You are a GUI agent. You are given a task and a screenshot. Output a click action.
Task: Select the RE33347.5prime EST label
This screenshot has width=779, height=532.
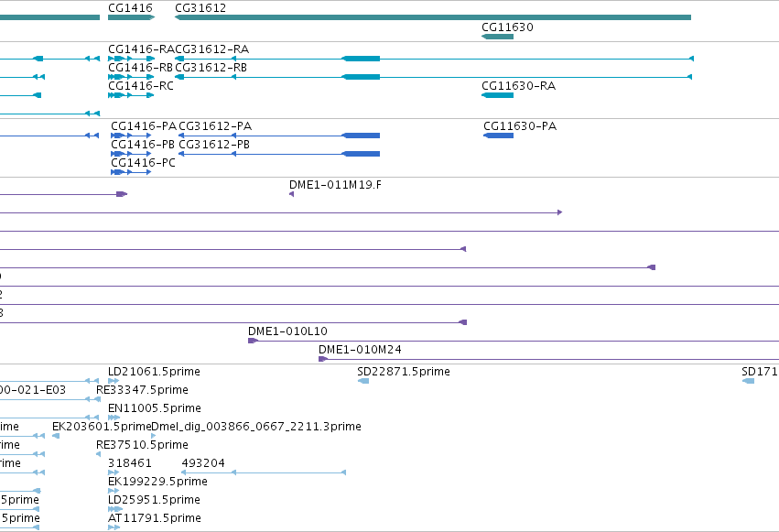point(142,390)
